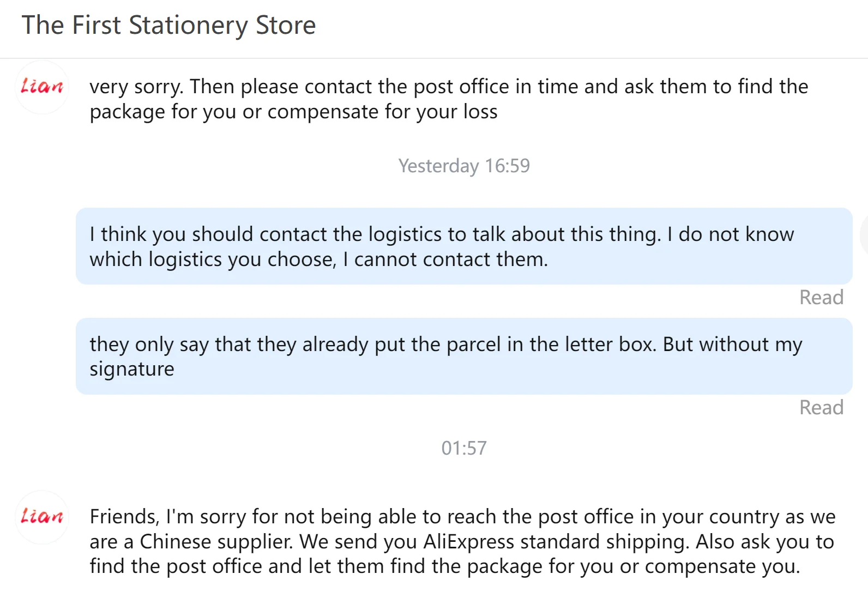Click the blue bubble starting 'I think you should'
Screen dimensions: 868x598
tap(463, 246)
